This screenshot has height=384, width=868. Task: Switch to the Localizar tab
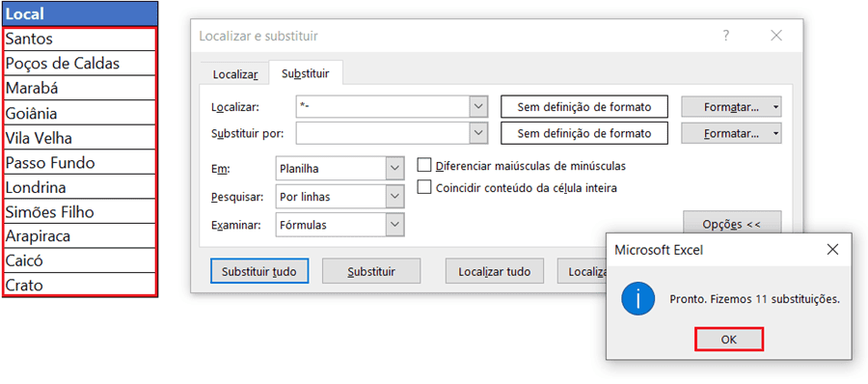click(x=235, y=74)
